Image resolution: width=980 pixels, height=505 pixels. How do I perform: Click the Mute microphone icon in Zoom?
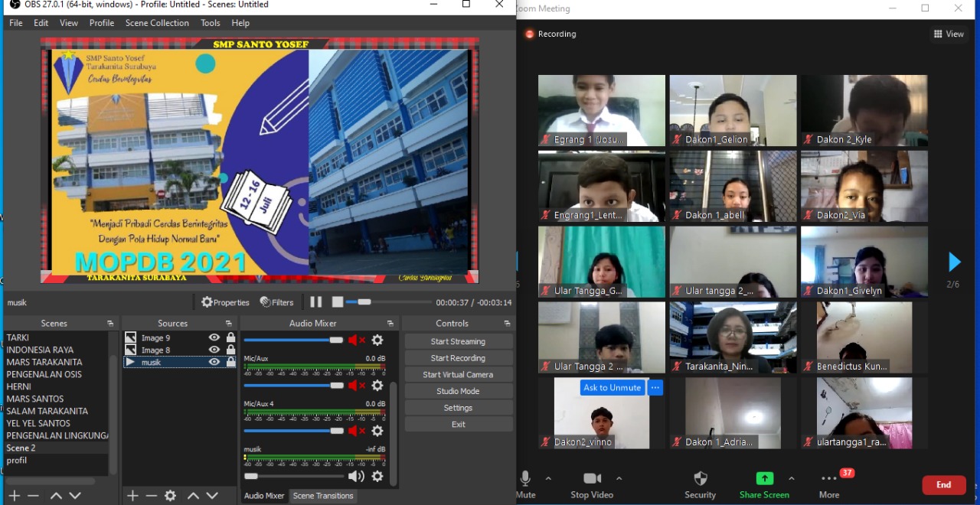point(525,479)
